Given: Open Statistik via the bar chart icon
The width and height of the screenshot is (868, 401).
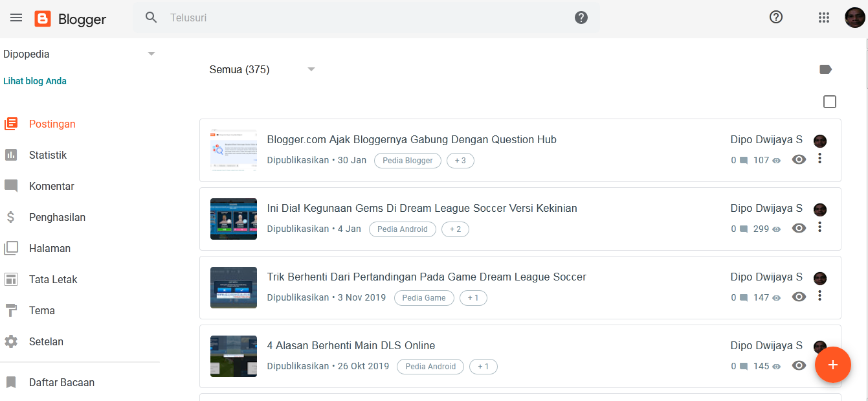Looking at the screenshot, I should tap(11, 155).
